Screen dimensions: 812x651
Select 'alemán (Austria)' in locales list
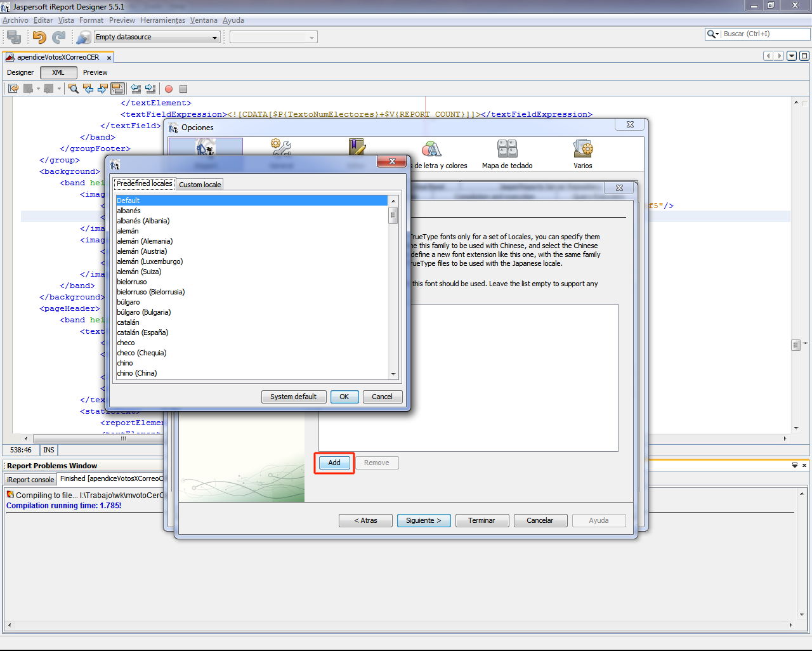(x=251, y=251)
